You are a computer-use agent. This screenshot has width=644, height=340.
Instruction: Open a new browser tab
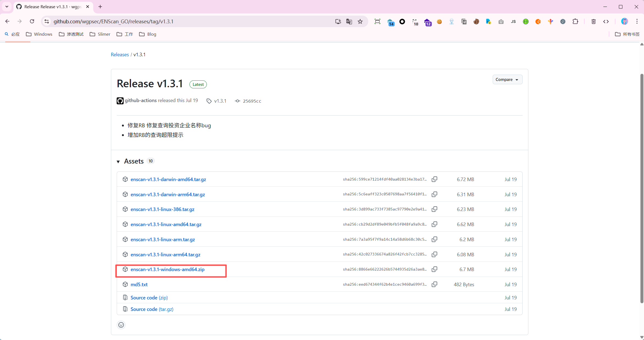pos(100,7)
